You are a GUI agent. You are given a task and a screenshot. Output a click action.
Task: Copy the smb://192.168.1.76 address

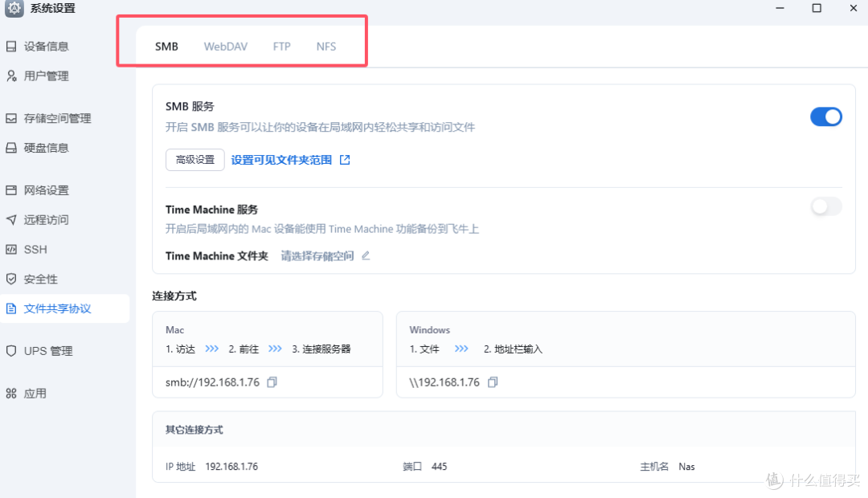[272, 382]
